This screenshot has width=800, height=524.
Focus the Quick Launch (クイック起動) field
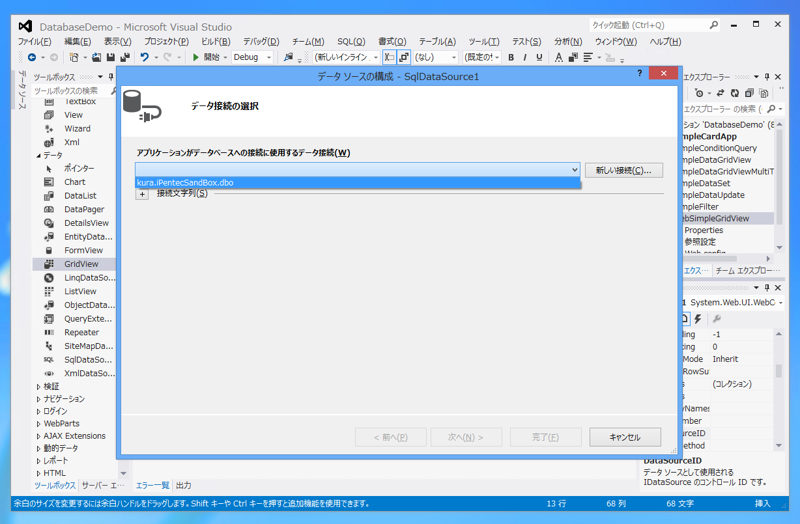648,25
